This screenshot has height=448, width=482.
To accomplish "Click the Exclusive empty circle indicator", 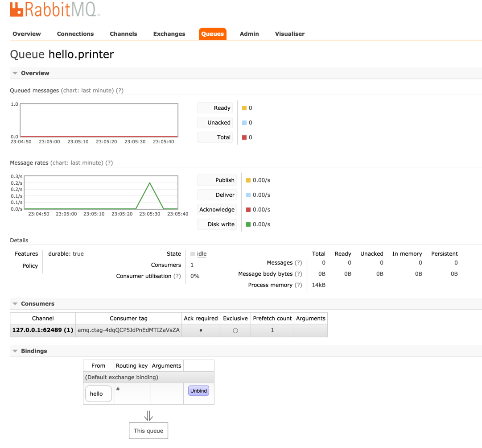I will pyautogui.click(x=235, y=331).
